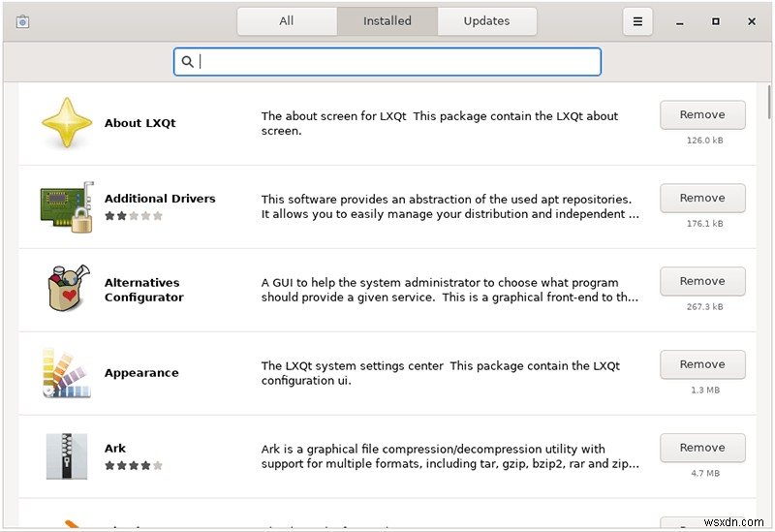Viewport: 775px width, 532px height.
Task: Open the hamburger menu button
Action: pos(637,21)
